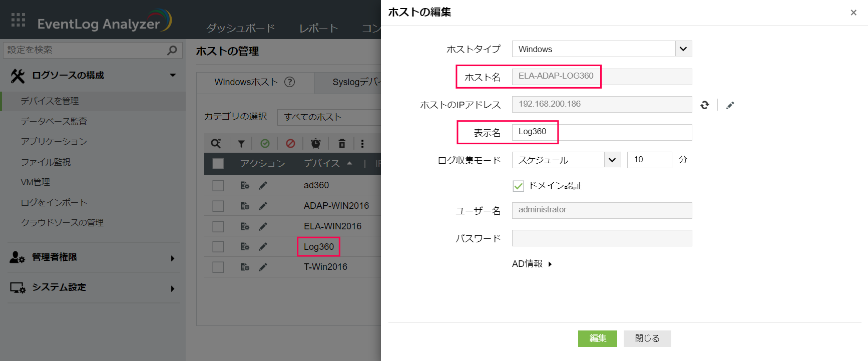Click the edit pencil for ad360 row

263,186
